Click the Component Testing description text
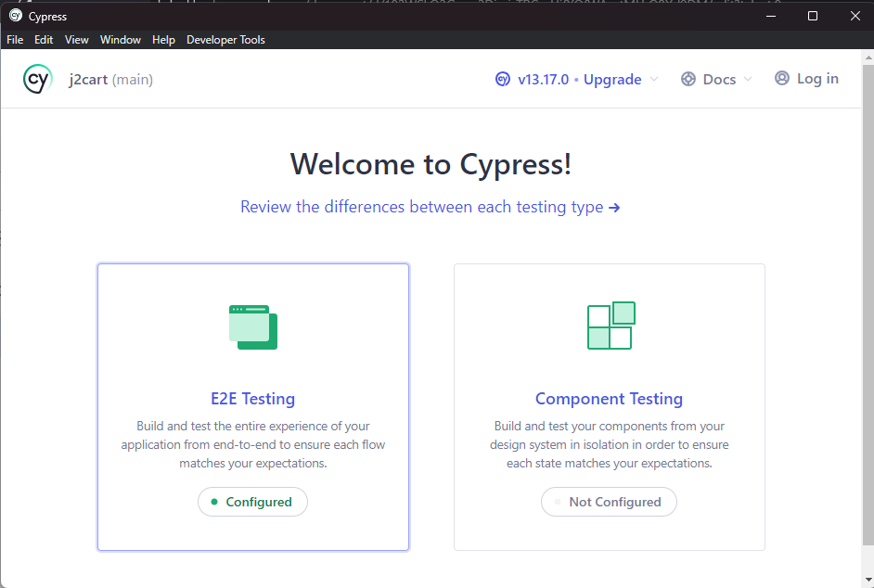The width and height of the screenshot is (874, 588). pyautogui.click(x=610, y=444)
